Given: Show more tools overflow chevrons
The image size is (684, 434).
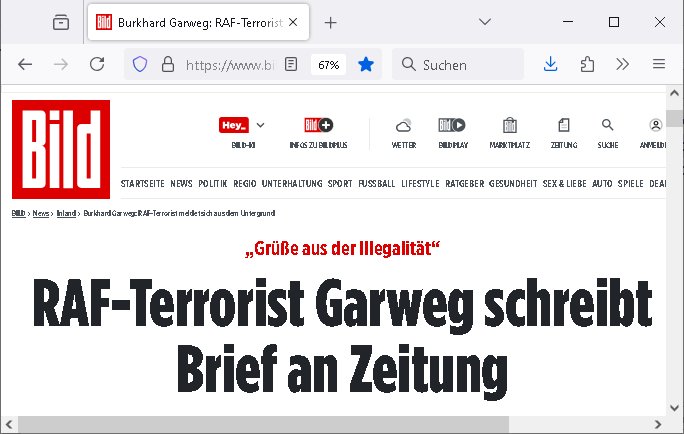Looking at the screenshot, I should (x=622, y=65).
